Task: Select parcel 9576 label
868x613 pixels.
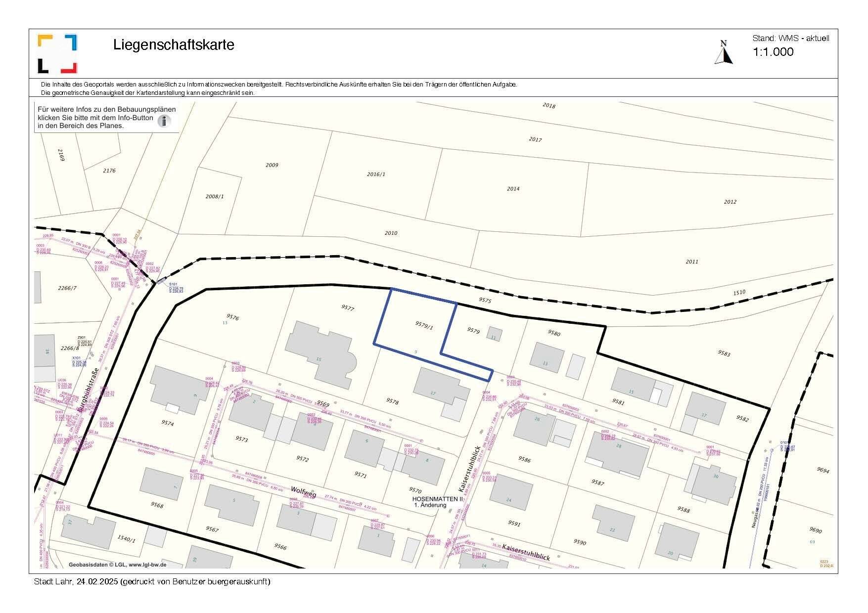Action: [232, 317]
